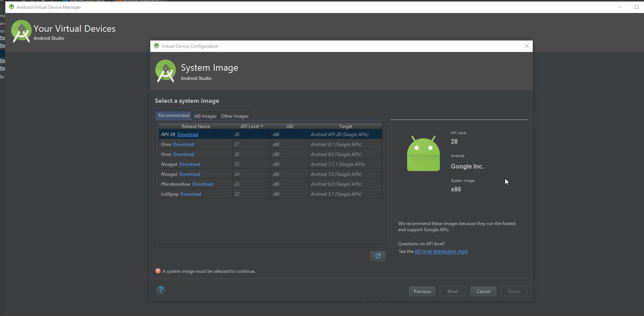Click the refresh system images icon button

378,256
